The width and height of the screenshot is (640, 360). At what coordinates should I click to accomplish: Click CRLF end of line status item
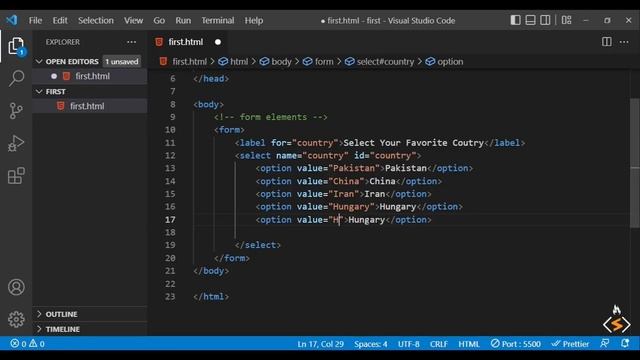click(x=438, y=344)
